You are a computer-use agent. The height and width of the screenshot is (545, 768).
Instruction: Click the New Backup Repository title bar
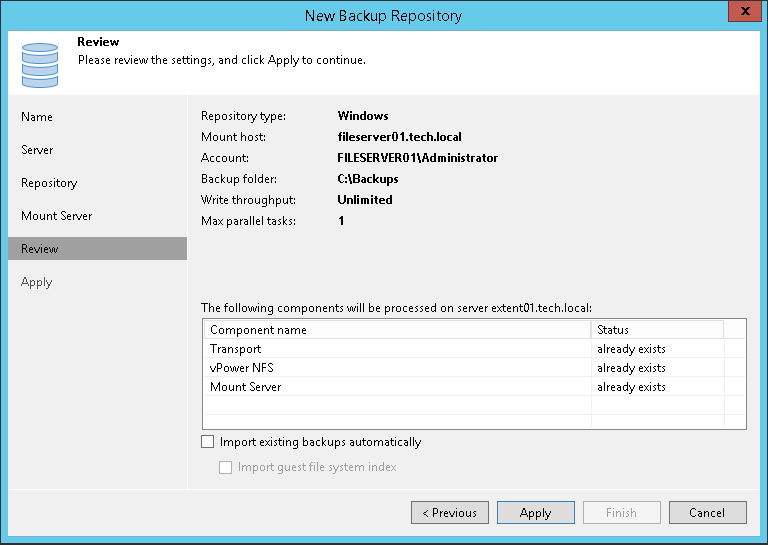coord(383,15)
